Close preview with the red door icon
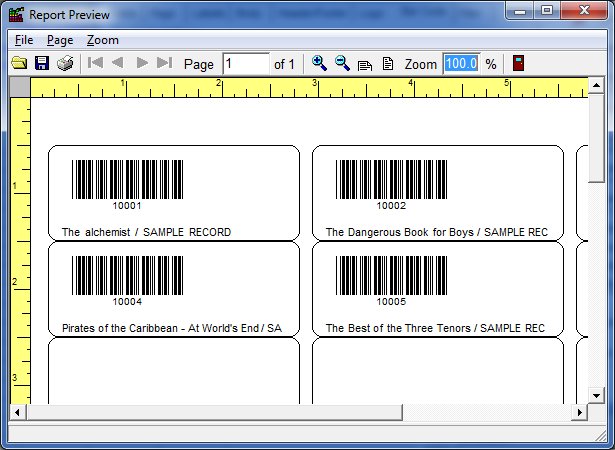This screenshot has width=615, height=450. click(x=518, y=63)
